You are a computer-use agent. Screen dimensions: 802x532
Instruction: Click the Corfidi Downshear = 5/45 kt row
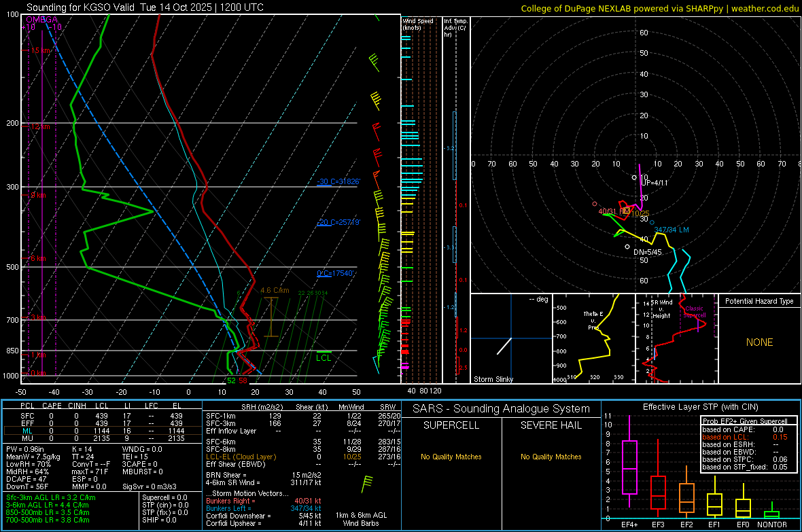click(x=264, y=516)
